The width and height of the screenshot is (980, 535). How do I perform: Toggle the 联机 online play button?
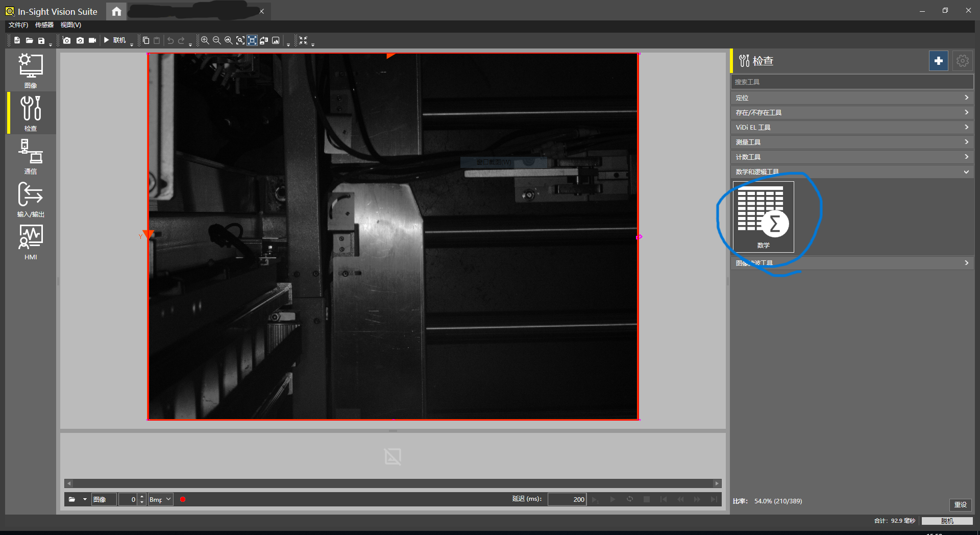pyautogui.click(x=115, y=40)
